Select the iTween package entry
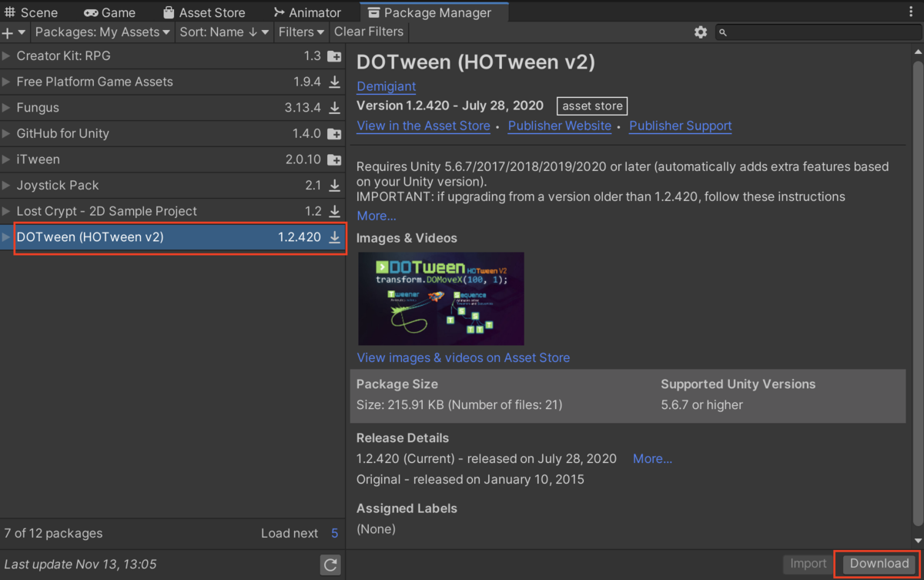 coord(38,159)
